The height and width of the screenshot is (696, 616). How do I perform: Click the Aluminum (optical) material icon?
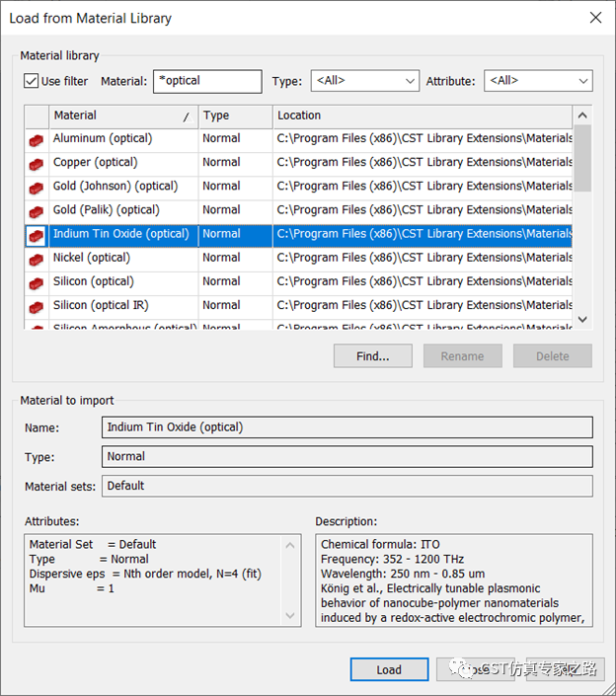tap(36, 140)
